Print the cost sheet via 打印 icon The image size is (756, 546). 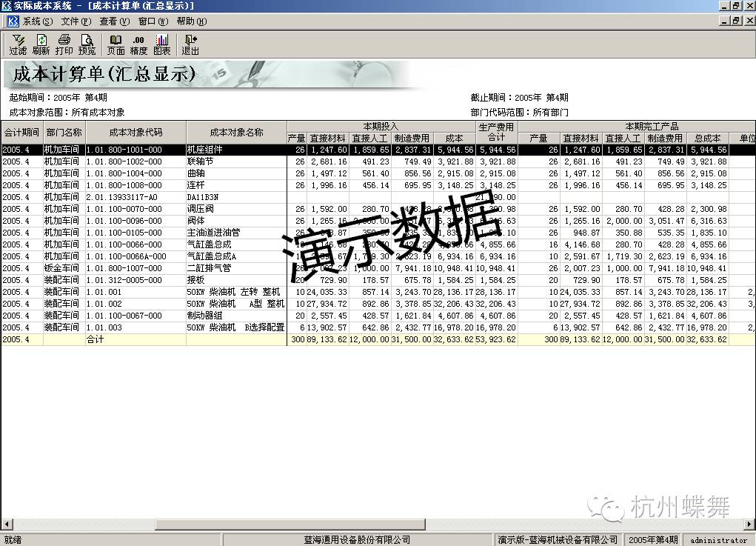click(63, 46)
